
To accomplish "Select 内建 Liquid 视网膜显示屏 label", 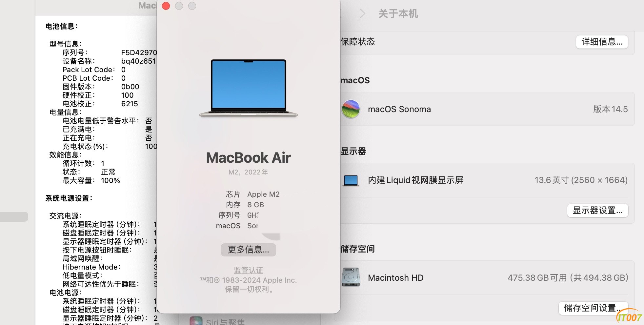I will coord(415,180).
